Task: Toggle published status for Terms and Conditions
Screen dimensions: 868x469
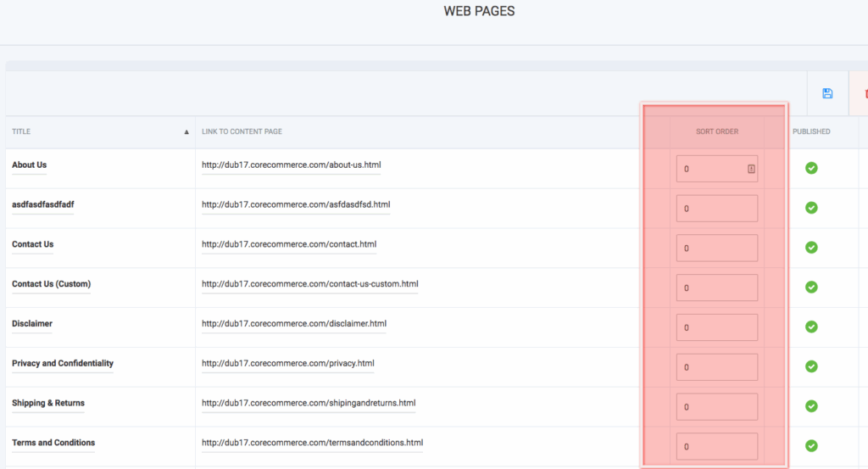Action: (811, 445)
